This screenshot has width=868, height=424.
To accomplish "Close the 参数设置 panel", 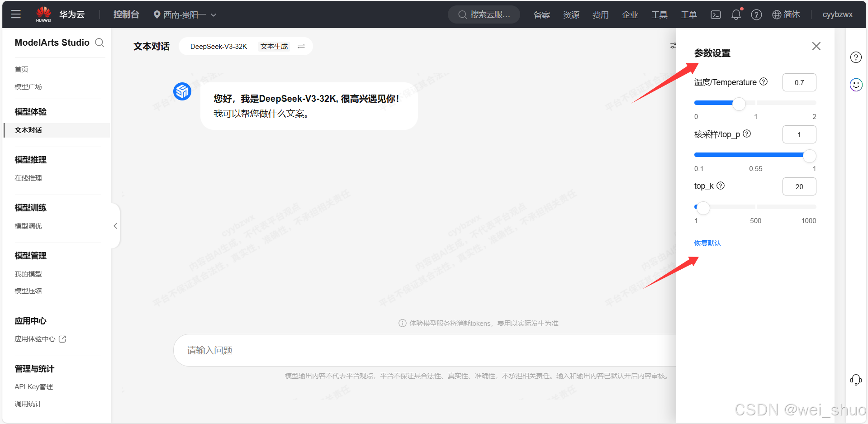I will (x=816, y=46).
